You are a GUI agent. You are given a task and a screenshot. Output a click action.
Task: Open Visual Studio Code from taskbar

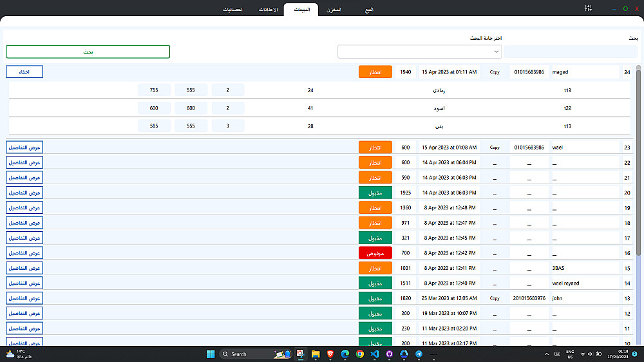coord(375,354)
